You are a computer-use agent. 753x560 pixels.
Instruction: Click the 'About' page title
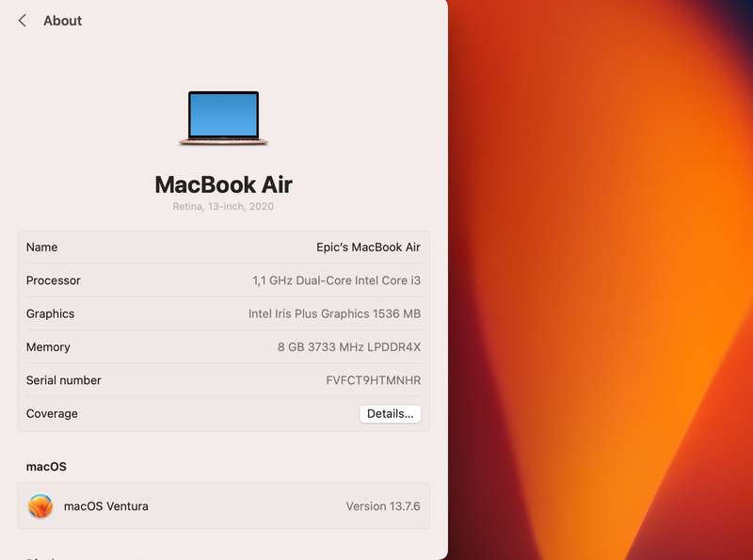pyautogui.click(x=62, y=21)
